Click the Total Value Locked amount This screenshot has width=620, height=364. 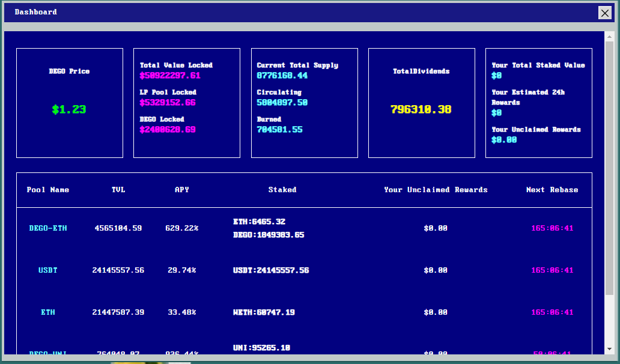170,76
